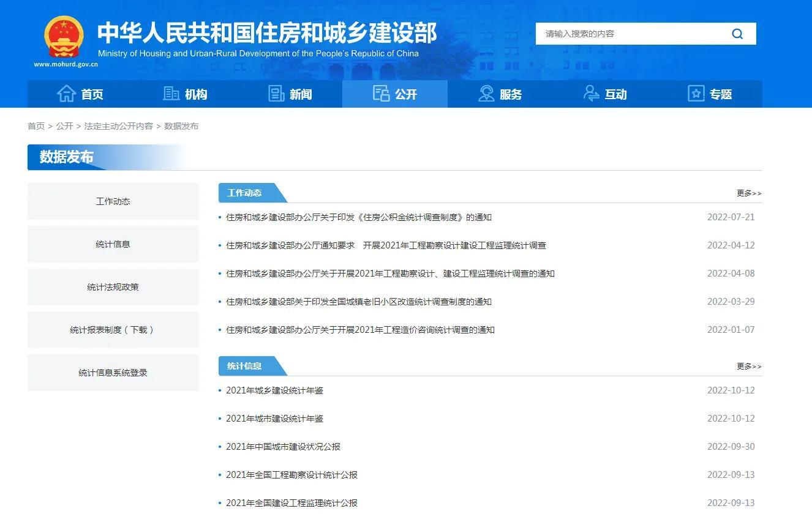Click the 数据发布 breadcrumb text

181,126
